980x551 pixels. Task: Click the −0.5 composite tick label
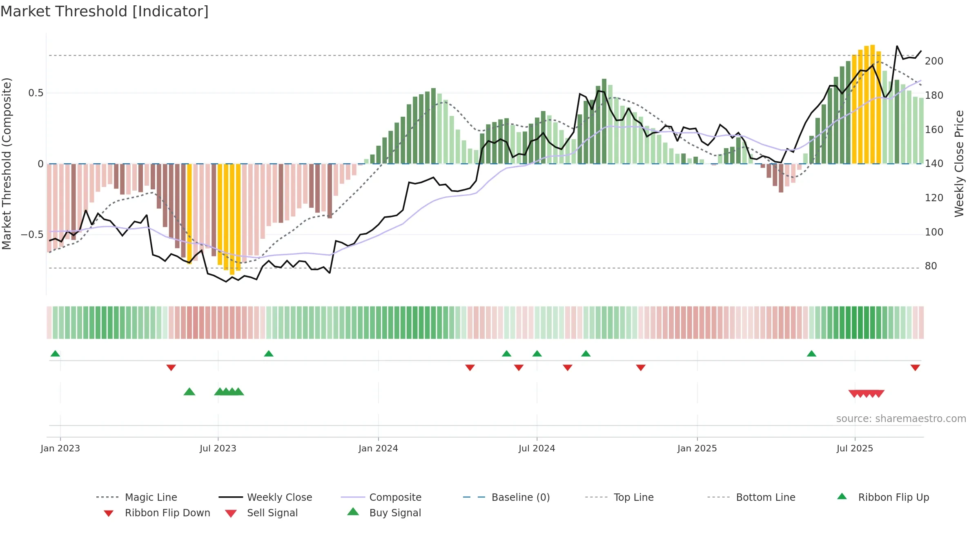(x=32, y=235)
